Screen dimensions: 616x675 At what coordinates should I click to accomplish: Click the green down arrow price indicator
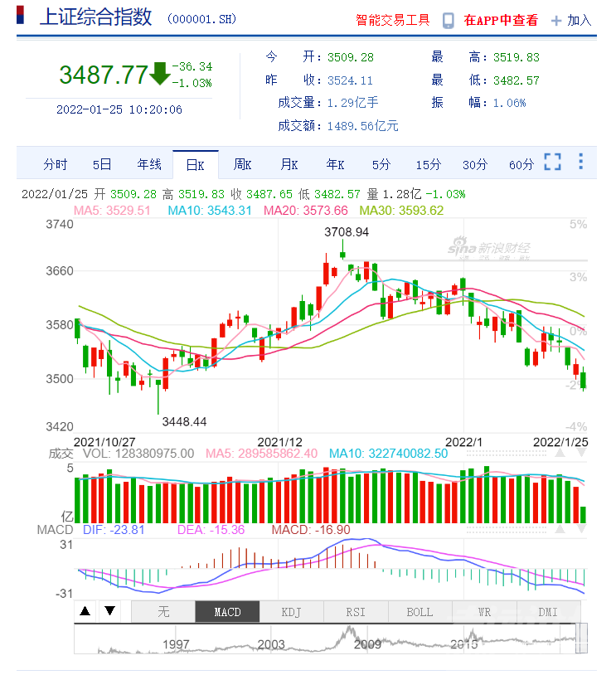160,73
